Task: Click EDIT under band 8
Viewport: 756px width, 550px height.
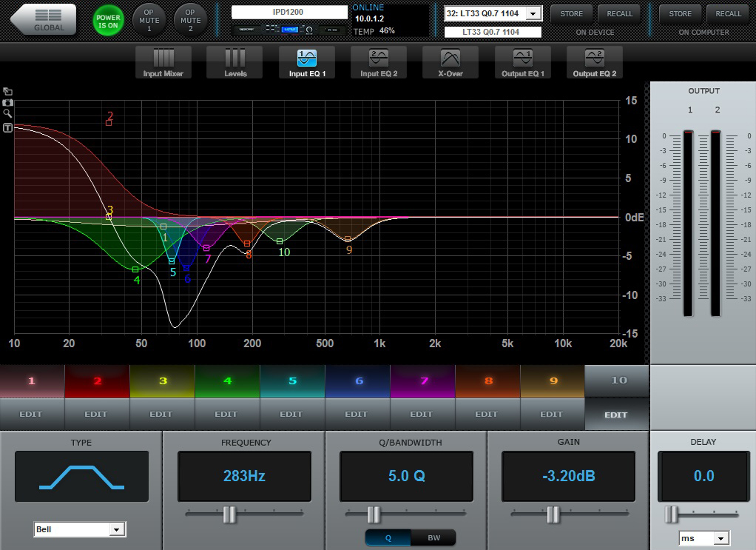Action: [x=488, y=414]
